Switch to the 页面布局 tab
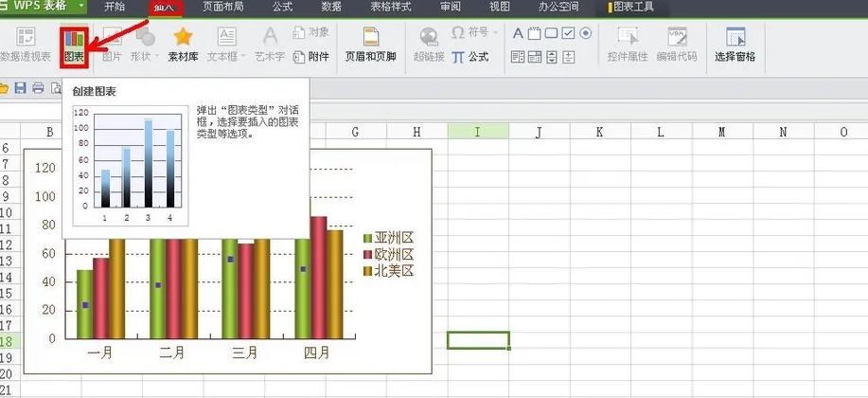The height and width of the screenshot is (398, 868). (x=222, y=7)
